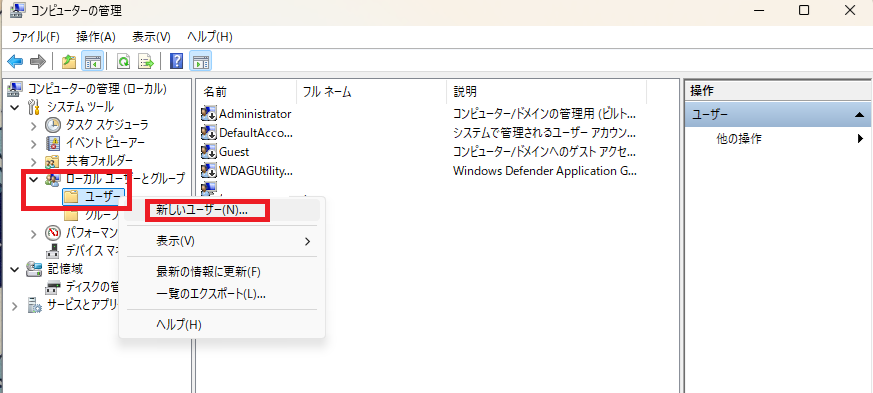This screenshot has height=393, width=873.
Task: Sort by フル ネーム column header
Action: pos(372,91)
